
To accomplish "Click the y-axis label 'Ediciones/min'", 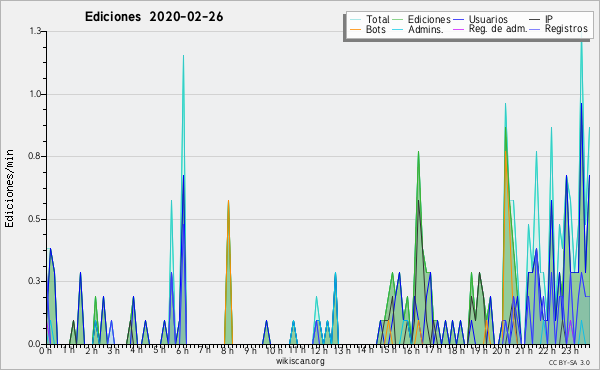I will click(x=9, y=189).
